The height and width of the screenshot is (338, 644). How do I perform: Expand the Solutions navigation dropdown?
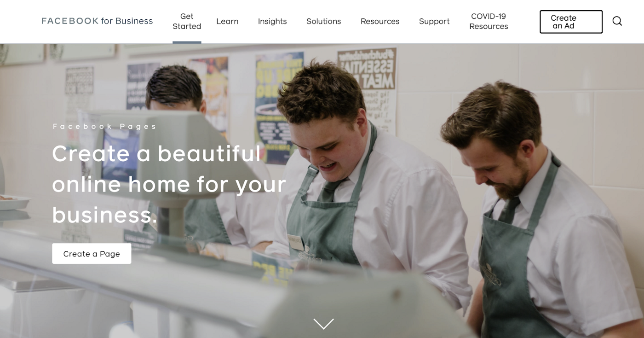pos(324,21)
